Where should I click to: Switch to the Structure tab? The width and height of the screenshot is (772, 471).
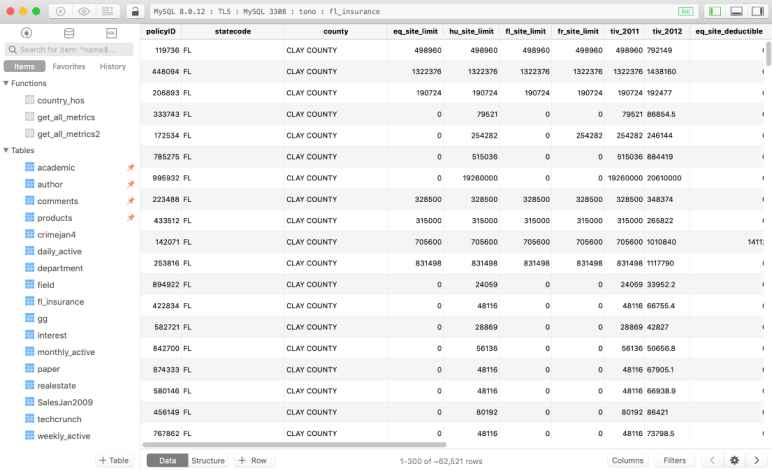[208, 460]
